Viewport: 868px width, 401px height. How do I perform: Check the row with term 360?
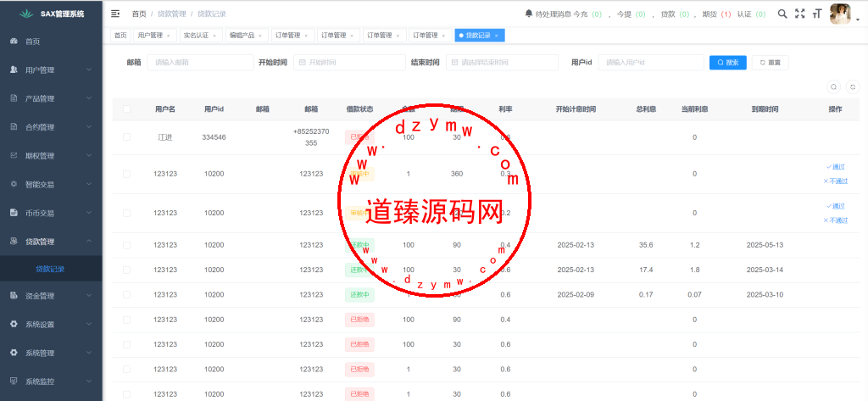tap(127, 174)
